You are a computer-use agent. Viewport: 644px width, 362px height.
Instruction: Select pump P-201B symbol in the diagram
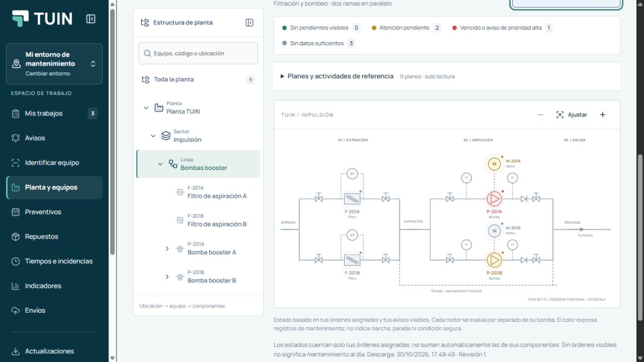494,260
